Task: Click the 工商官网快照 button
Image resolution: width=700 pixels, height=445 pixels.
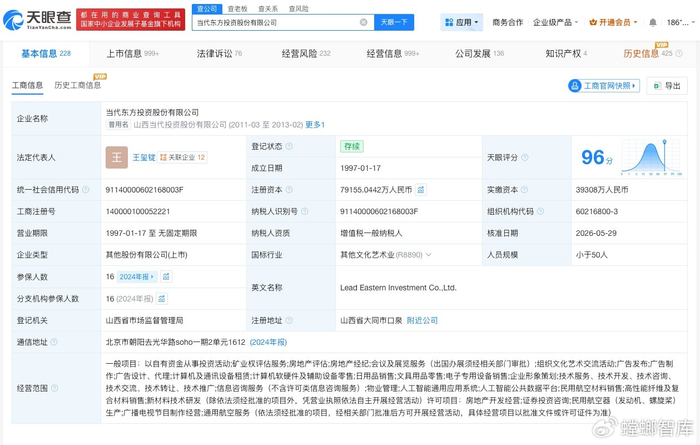Action: pos(604,86)
